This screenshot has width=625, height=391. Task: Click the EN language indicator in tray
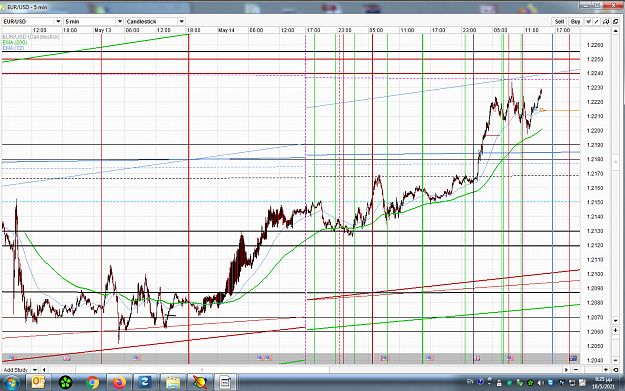[x=470, y=381]
